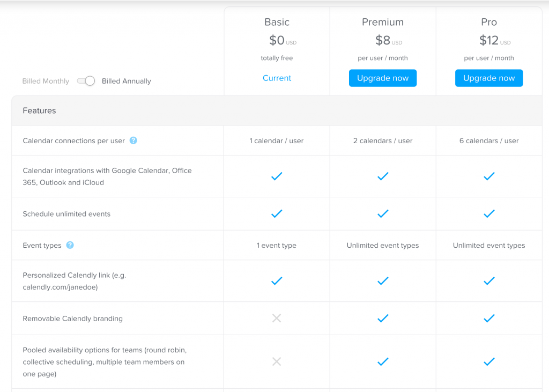Click Pro checkmark for Personalized Calendly link
This screenshot has height=392, width=549.
(x=489, y=281)
